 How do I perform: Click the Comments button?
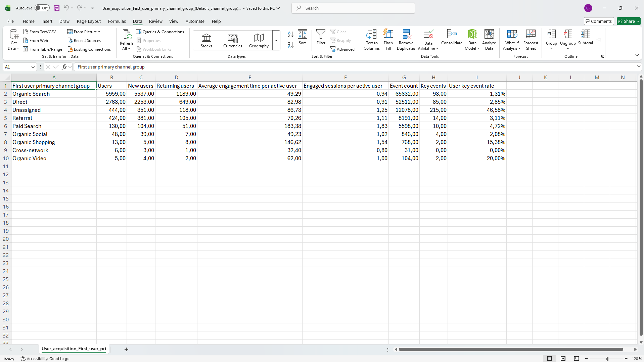tap(599, 21)
